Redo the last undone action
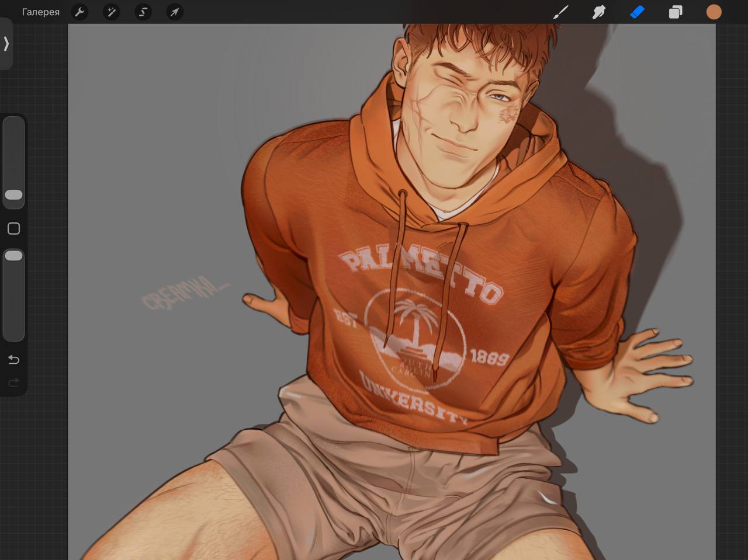748x560 pixels. click(13, 382)
